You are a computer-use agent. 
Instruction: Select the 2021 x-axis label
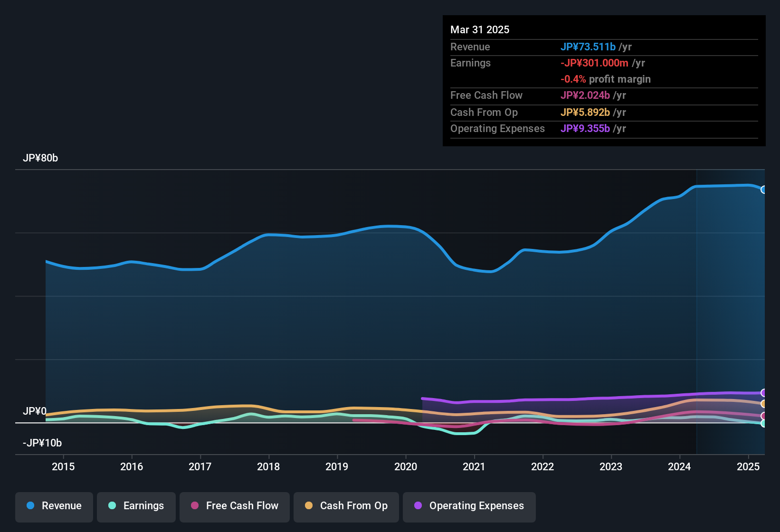coord(474,466)
